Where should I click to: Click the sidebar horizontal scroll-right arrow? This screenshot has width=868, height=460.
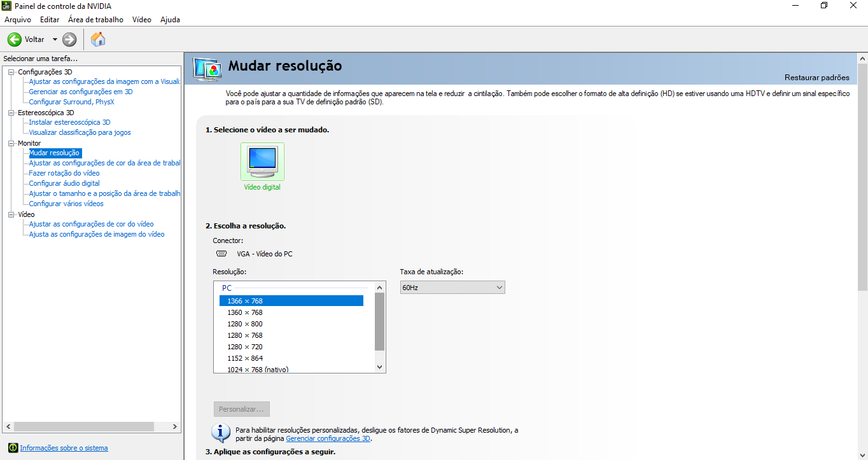click(176, 427)
